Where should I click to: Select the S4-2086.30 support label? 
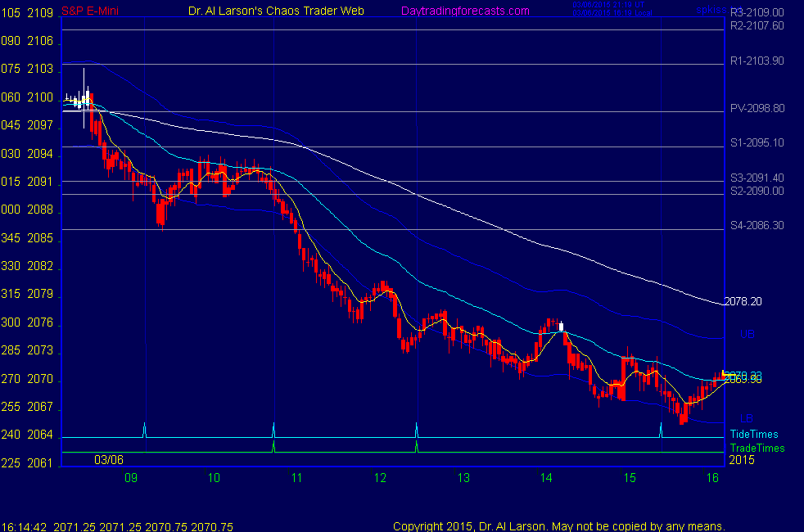[757, 225]
